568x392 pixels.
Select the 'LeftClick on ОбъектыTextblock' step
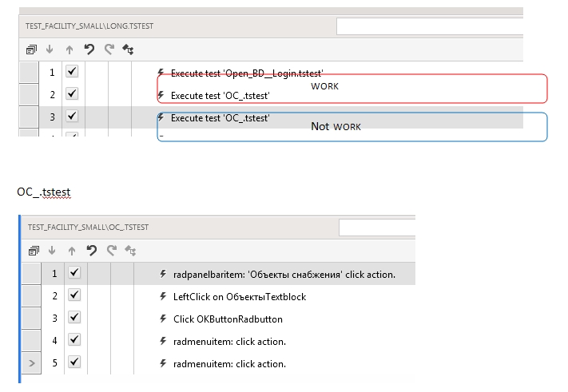click(x=240, y=297)
